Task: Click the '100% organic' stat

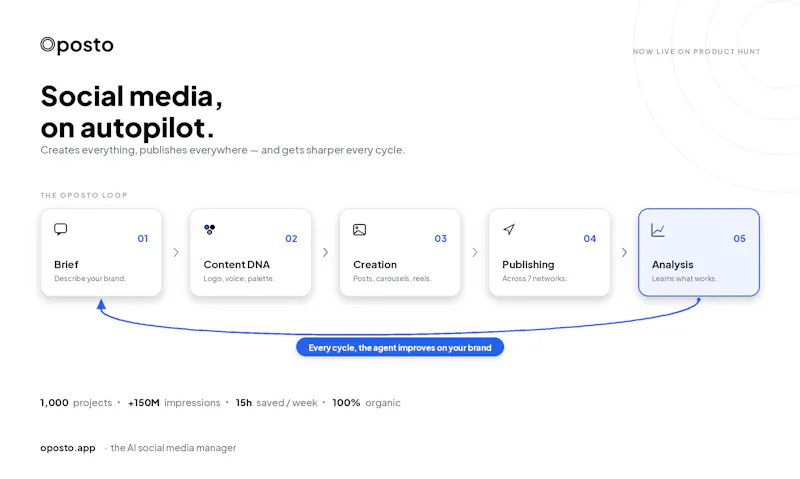Action: 366,402
